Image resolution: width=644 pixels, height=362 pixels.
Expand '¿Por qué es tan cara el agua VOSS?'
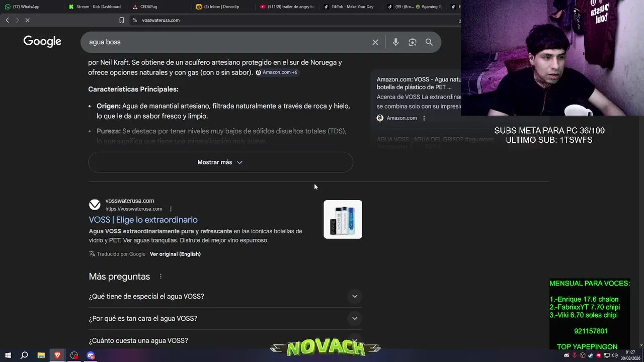click(x=225, y=319)
